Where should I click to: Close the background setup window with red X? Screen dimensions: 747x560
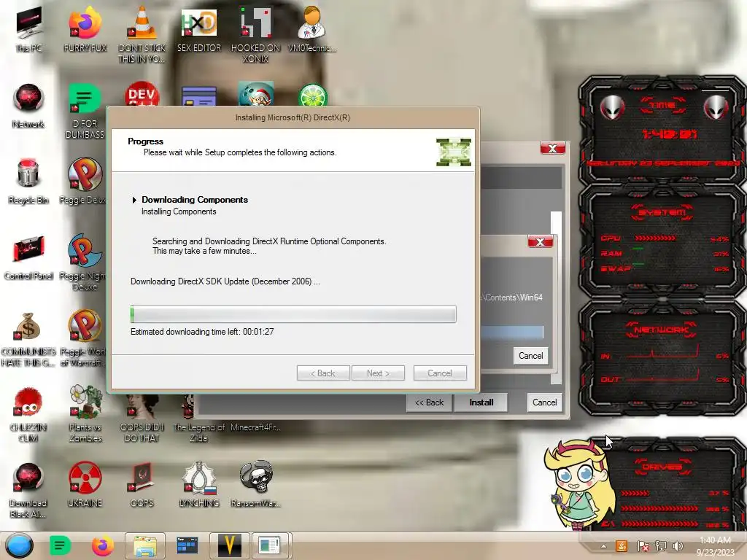pyautogui.click(x=553, y=149)
